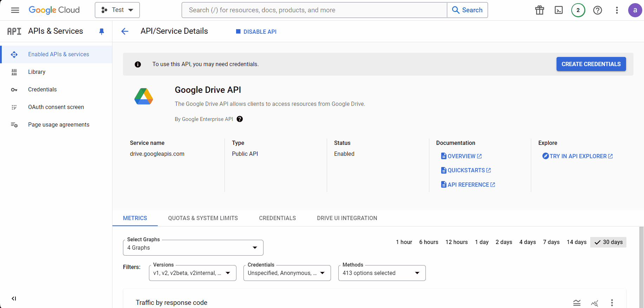Switch to Quotas & System Limits tab
Screen dimensions: 644x308
[x=203, y=218]
